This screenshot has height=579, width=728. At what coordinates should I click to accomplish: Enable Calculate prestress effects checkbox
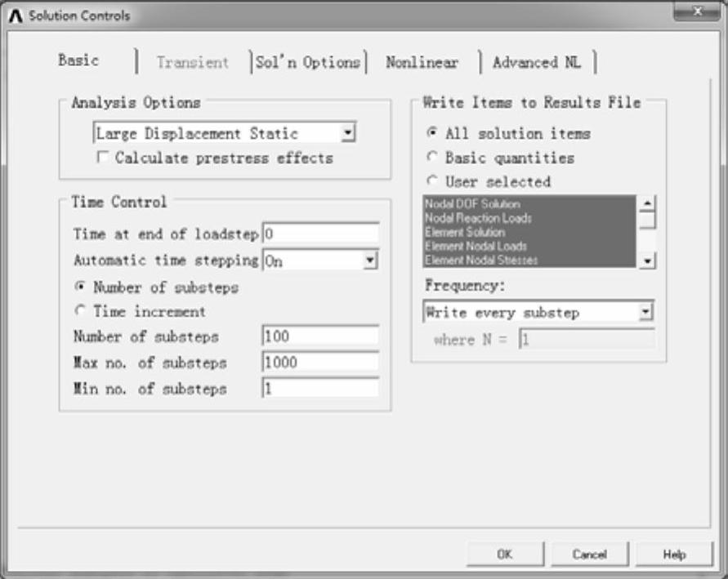tap(103, 158)
